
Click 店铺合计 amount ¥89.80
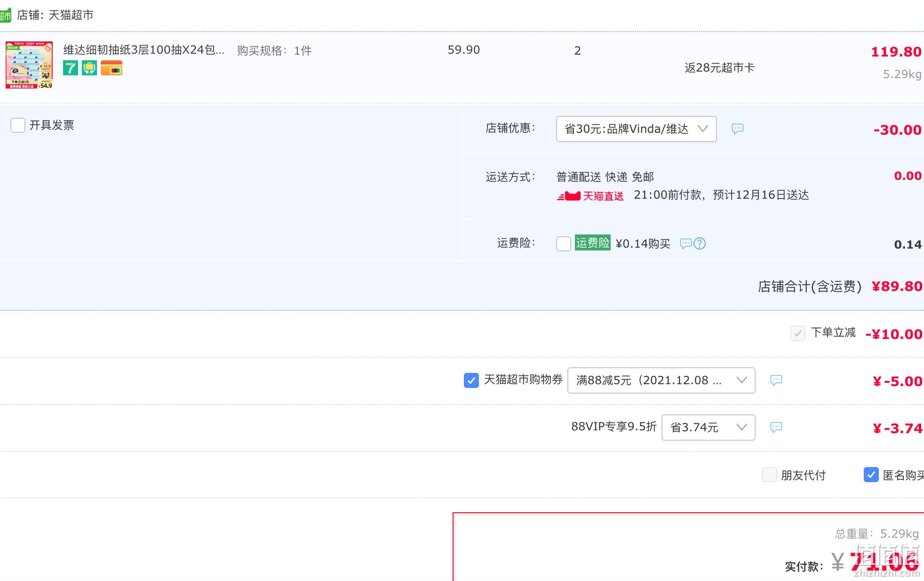(897, 286)
